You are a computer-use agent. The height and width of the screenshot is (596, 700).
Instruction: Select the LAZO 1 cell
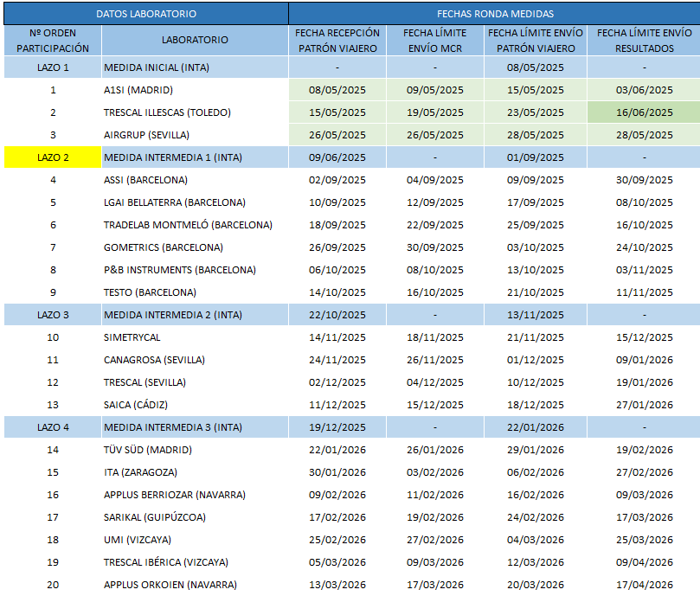53,67
